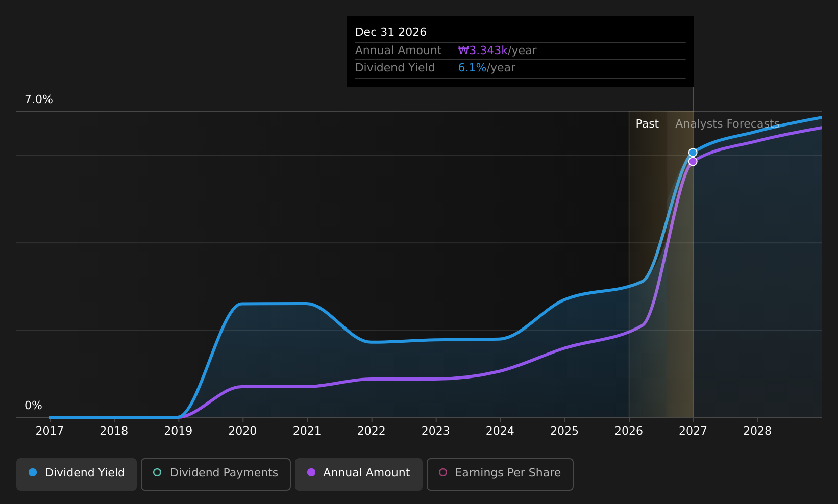838x504 pixels.
Task: Click the 2017 x-axis label
Action: pyautogui.click(x=50, y=431)
